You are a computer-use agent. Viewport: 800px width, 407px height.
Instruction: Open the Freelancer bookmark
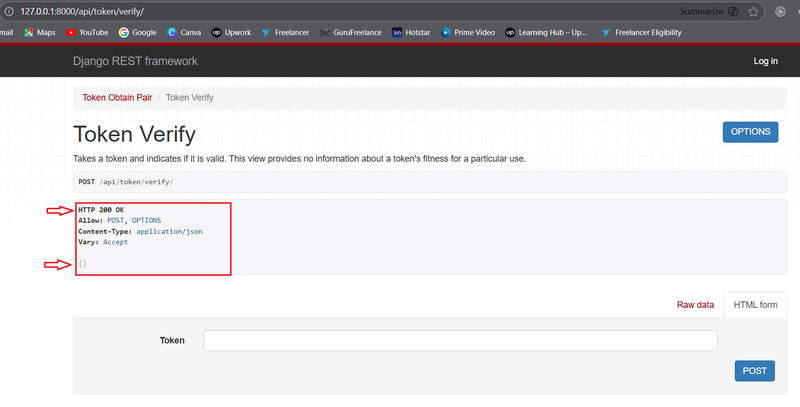[286, 32]
